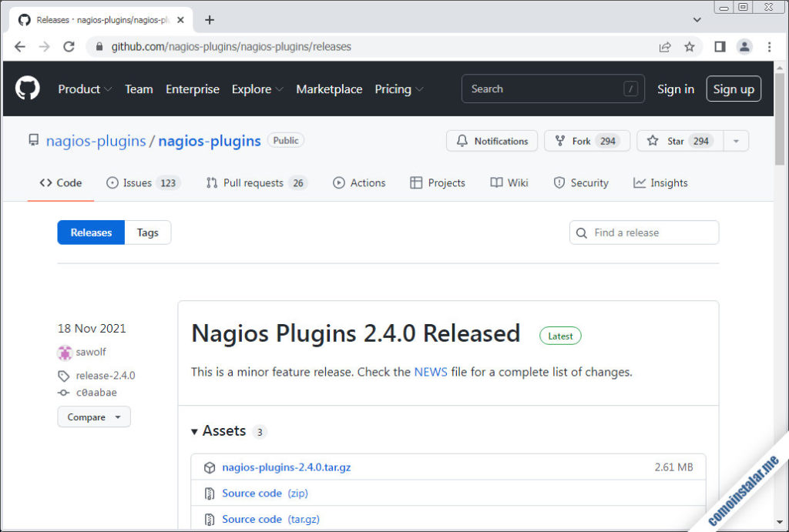
Task: Click the package icon beside nagios-plugins-2.4.0.tar.gz
Action: pyautogui.click(x=209, y=467)
